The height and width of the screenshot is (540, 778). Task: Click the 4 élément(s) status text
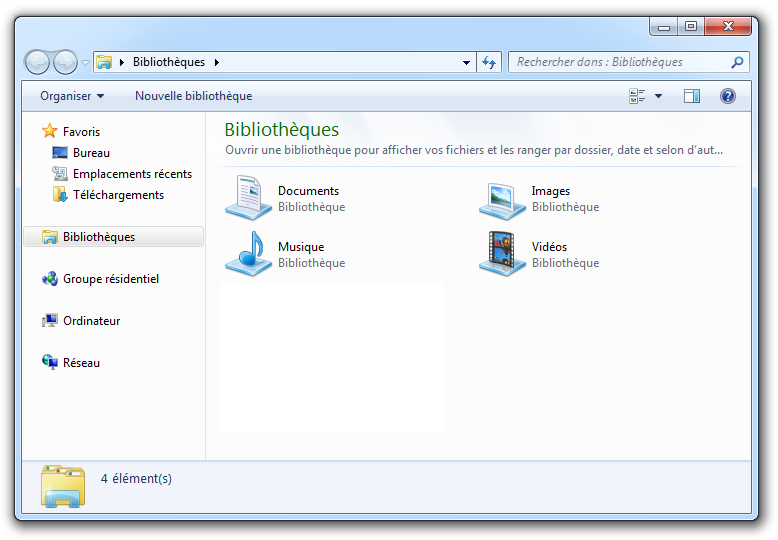pos(136,478)
